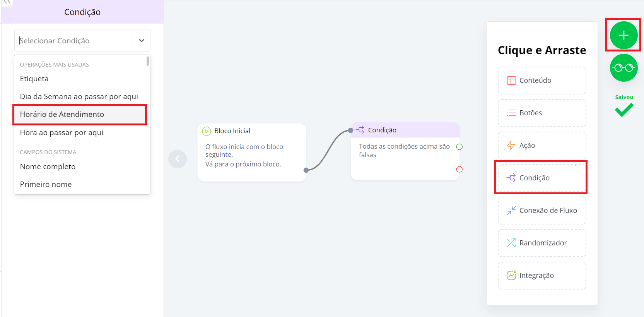Click the round left-arrow collapse button
This screenshot has height=317, width=644.
click(178, 159)
